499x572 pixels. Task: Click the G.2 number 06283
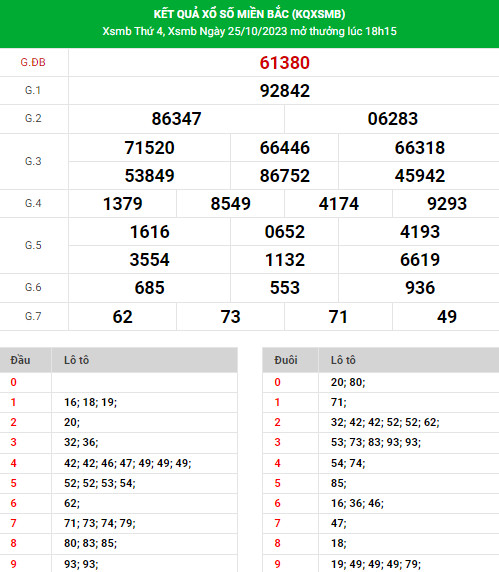point(392,119)
